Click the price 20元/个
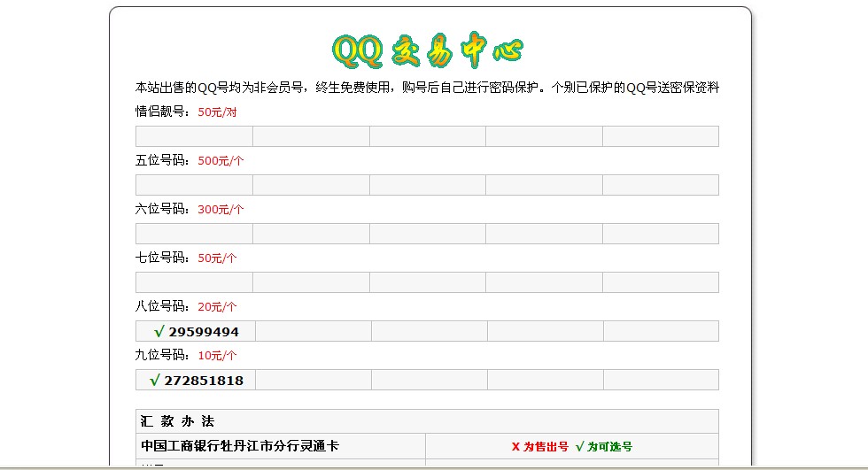This screenshot has width=868, height=470. [217, 307]
